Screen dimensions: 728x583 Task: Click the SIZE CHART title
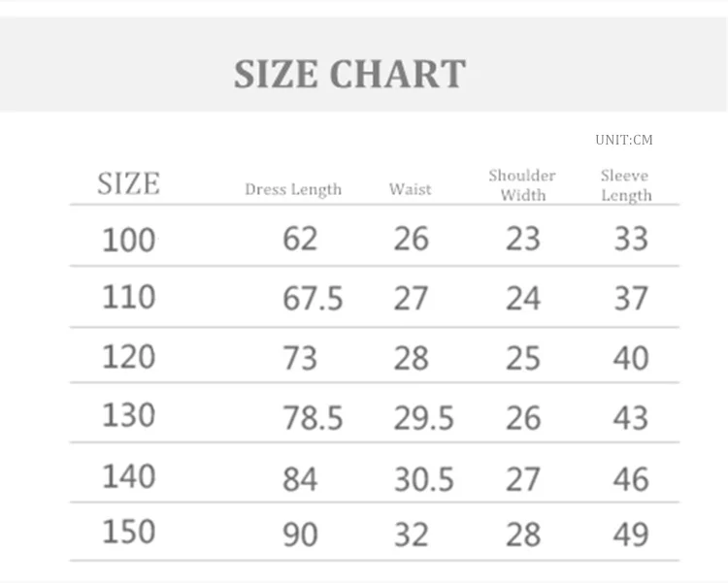pos(349,74)
